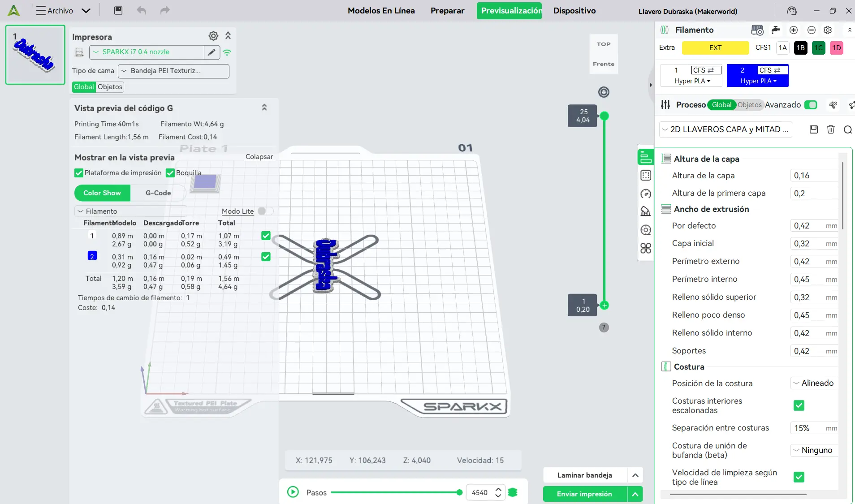This screenshot has height=504, width=855.
Task: Click the green layers icon beside the step counter
Action: (513, 492)
